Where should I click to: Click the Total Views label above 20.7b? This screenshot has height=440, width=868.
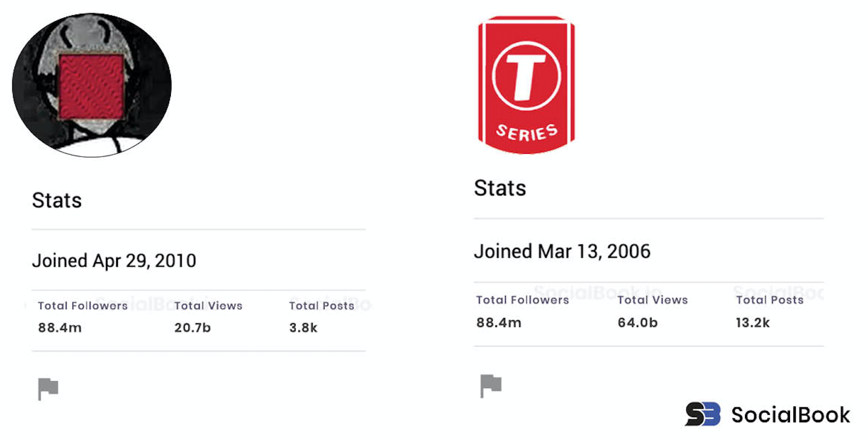208,306
